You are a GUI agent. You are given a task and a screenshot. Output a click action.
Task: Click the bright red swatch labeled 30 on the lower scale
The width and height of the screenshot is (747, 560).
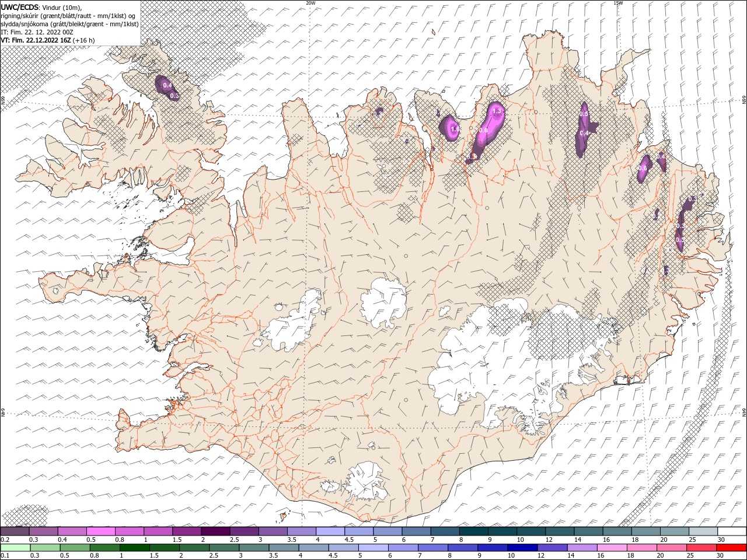pyautogui.click(x=731, y=548)
